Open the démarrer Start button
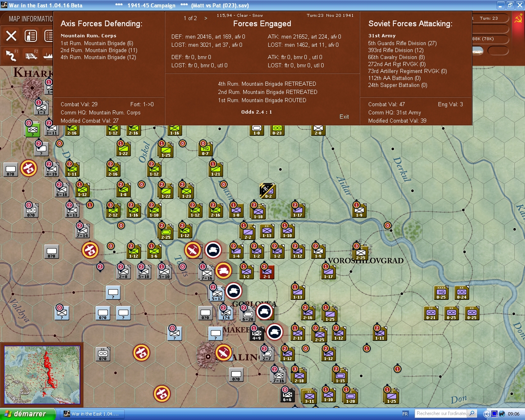 click(x=27, y=414)
